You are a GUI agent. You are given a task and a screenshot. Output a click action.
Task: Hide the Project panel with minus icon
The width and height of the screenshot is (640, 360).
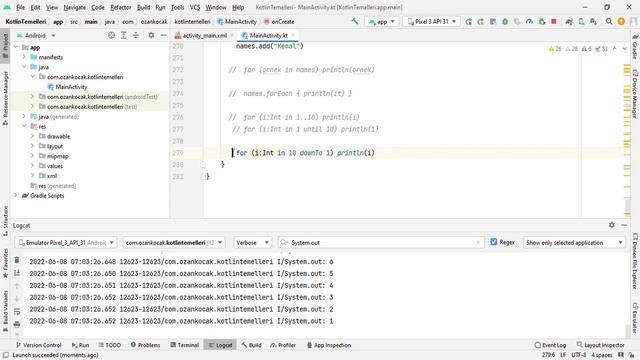163,36
